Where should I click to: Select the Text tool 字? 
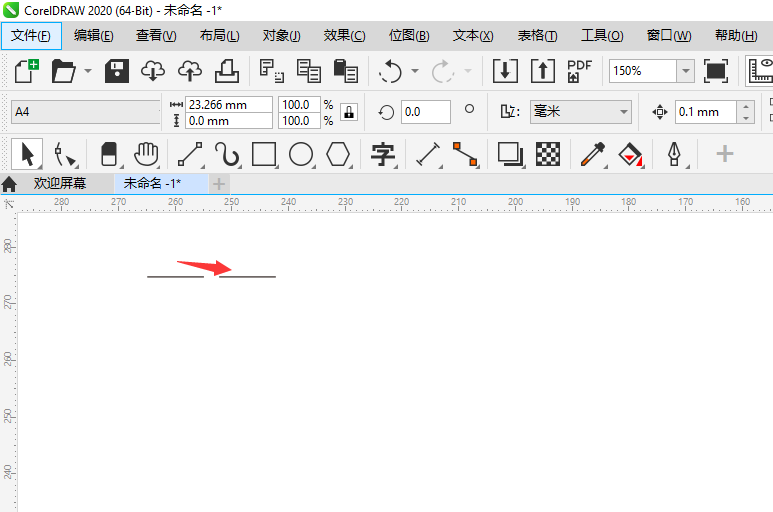(x=383, y=154)
